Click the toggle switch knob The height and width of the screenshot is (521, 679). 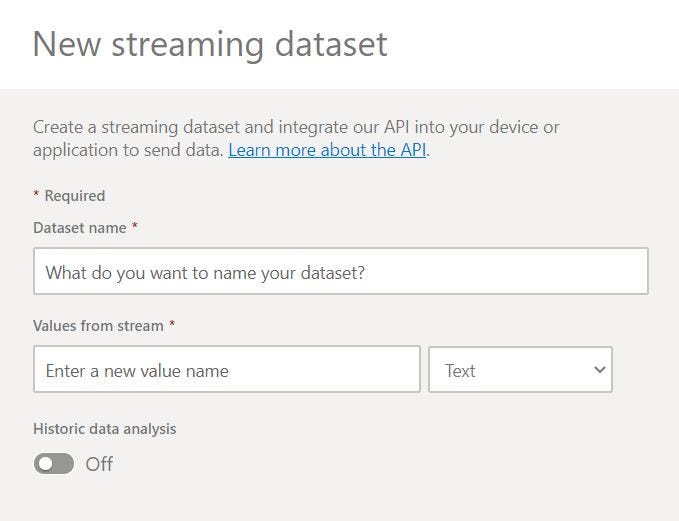click(x=45, y=464)
